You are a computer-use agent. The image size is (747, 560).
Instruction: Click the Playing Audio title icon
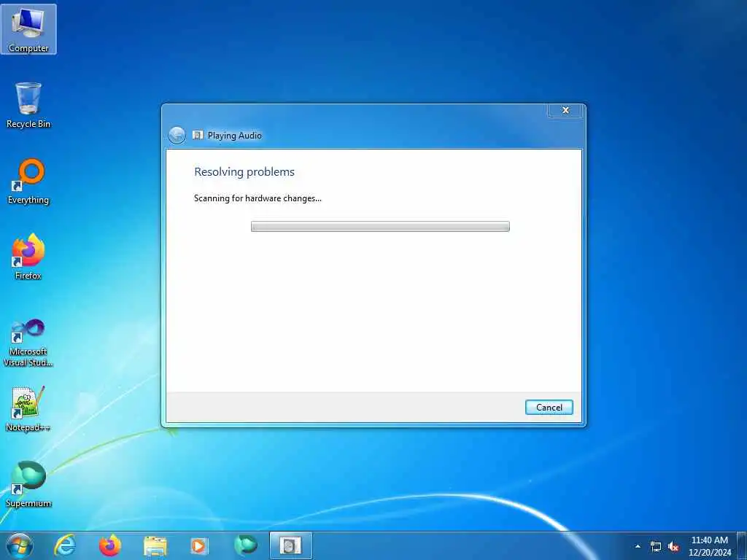[x=198, y=135]
